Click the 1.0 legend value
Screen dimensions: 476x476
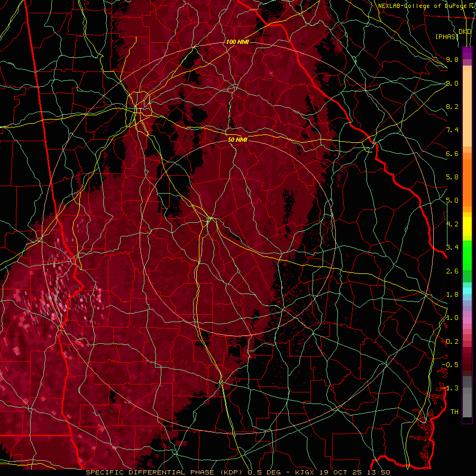click(452, 318)
